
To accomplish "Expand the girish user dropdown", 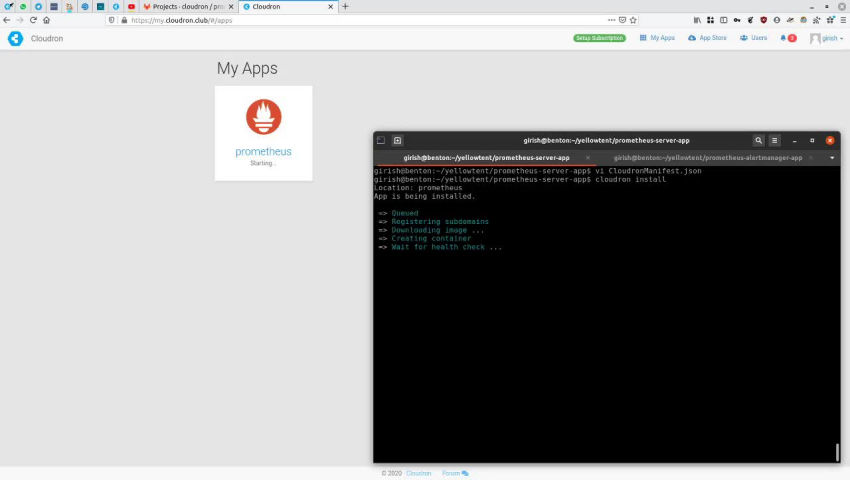I will click(827, 38).
